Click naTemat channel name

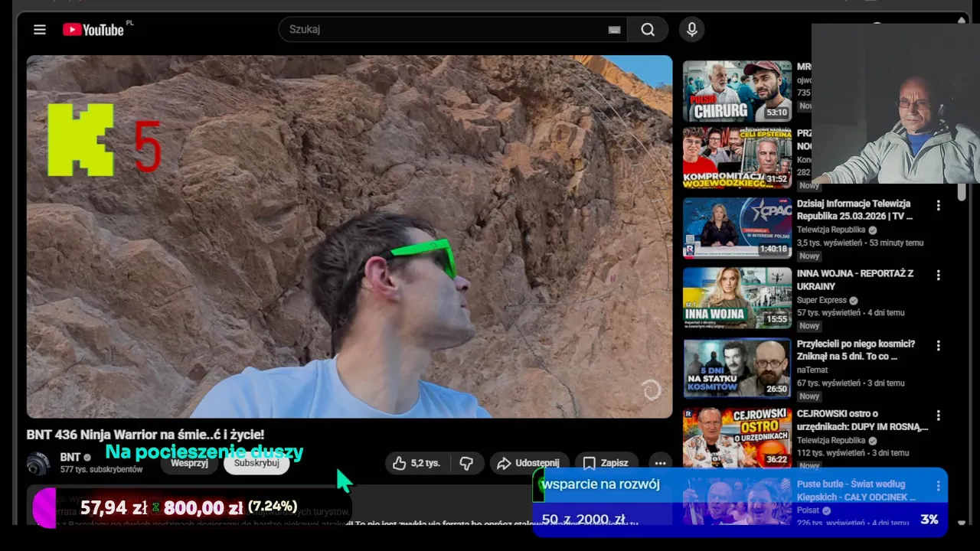click(812, 370)
